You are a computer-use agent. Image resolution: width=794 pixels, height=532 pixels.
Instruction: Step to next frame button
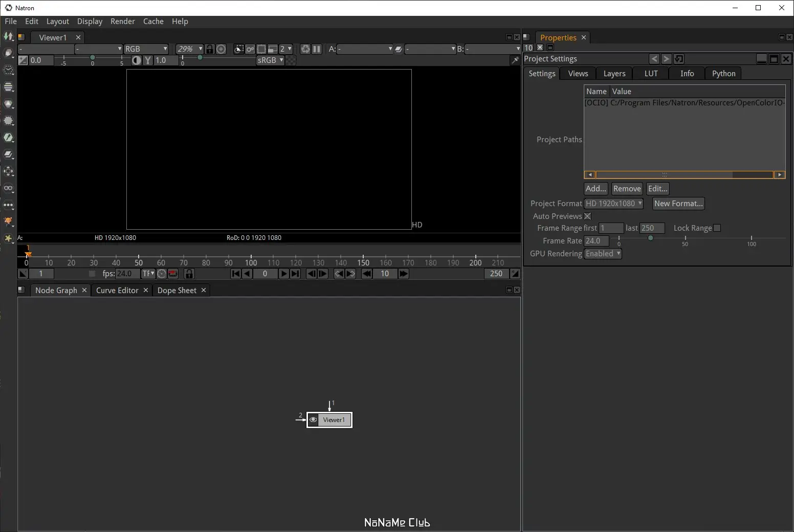(323, 274)
